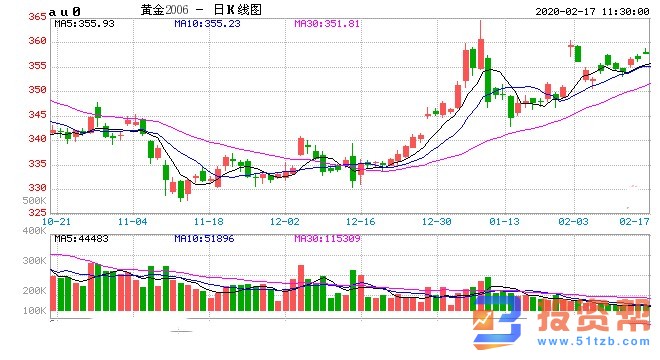The image size is (660, 360).
Task: Click the 02-17 date label
Action: pos(634,221)
